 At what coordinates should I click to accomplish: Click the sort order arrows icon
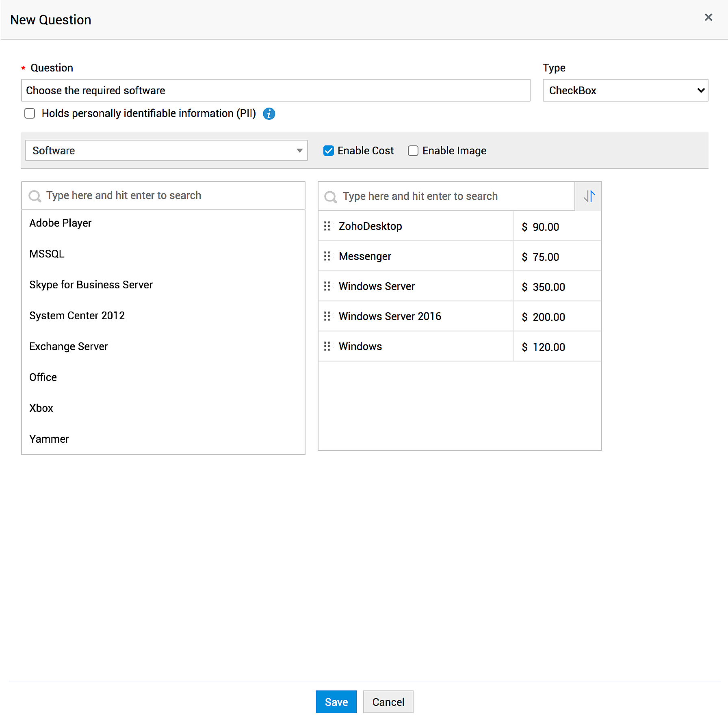coord(589,196)
